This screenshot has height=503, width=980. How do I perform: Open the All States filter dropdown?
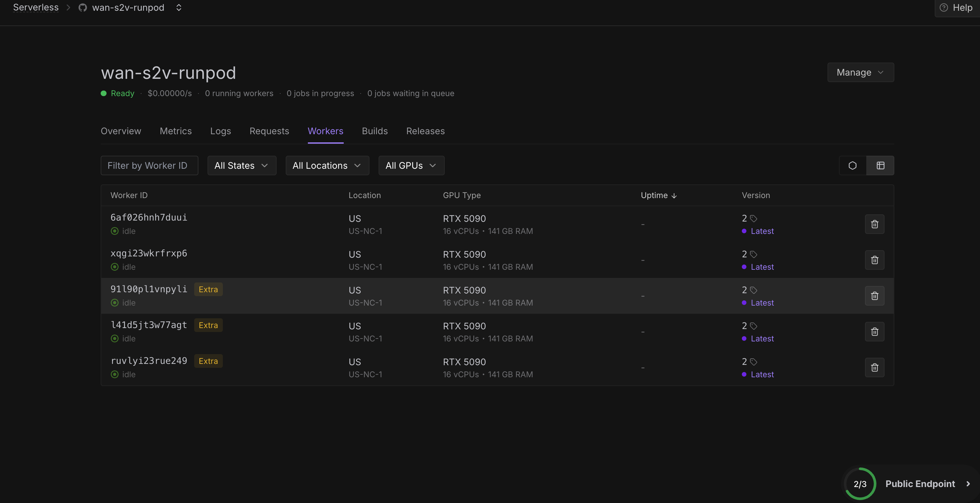coord(241,165)
